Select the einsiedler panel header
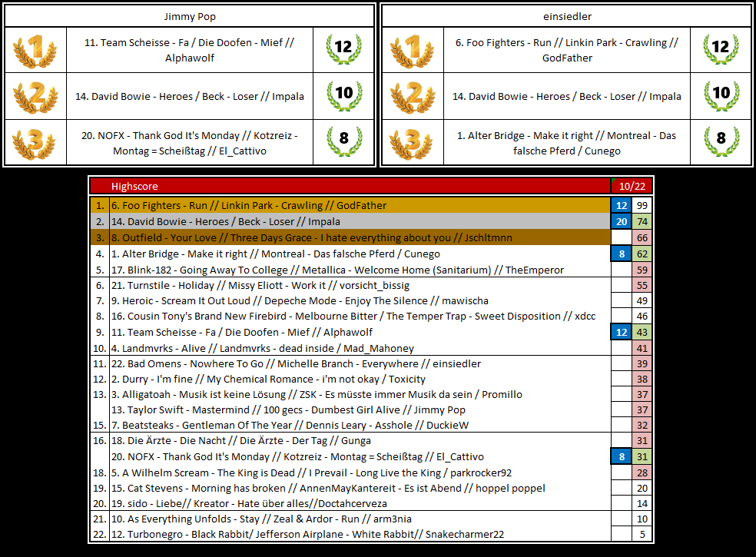This screenshot has width=756, height=557. [566, 16]
